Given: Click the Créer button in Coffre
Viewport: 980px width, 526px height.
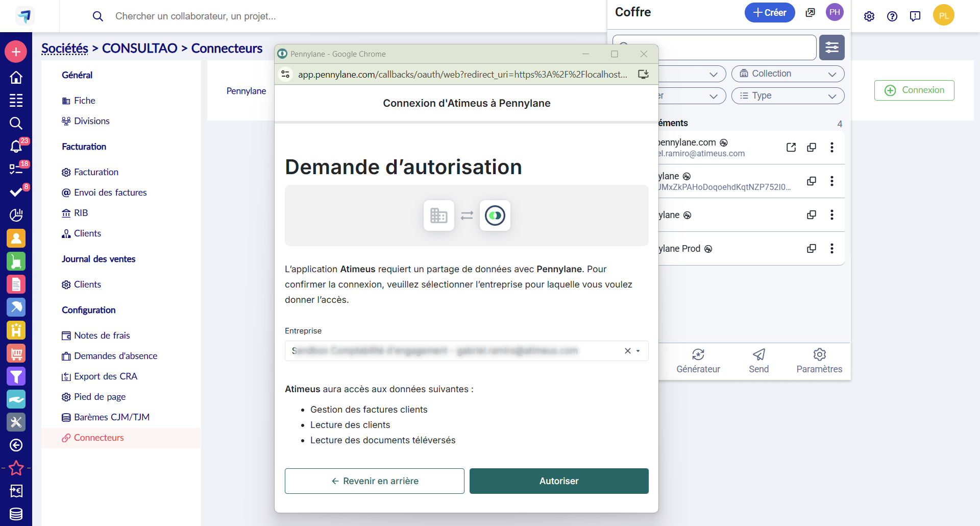Looking at the screenshot, I should (770, 12).
